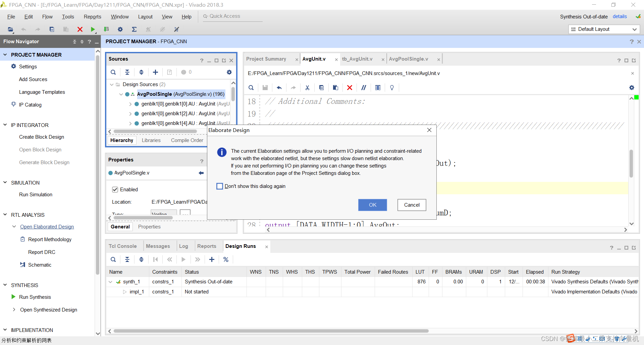This screenshot has width=644, height=345.
Task: Click the sigma Report icon in main toolbar
Action: coord(134,29)
